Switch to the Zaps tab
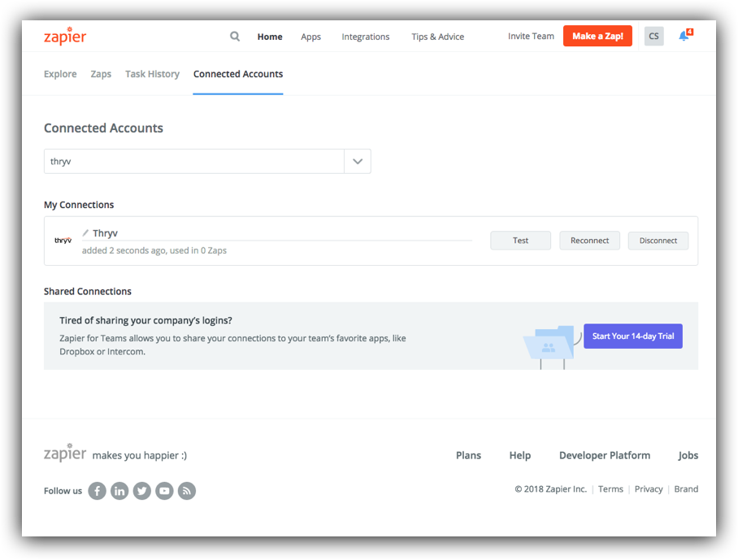Image resolution: width=738 pixels, height=560 pixels. tap(101, 74)
